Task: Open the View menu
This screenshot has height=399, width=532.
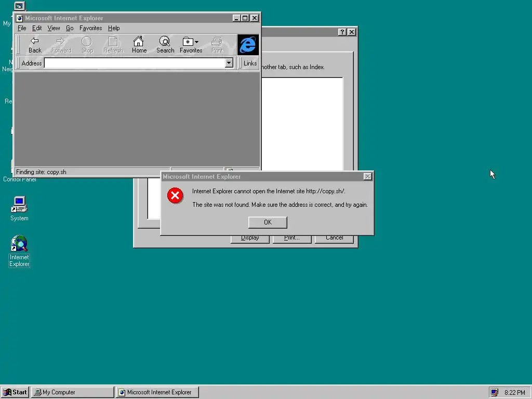Action: (54, 28)
